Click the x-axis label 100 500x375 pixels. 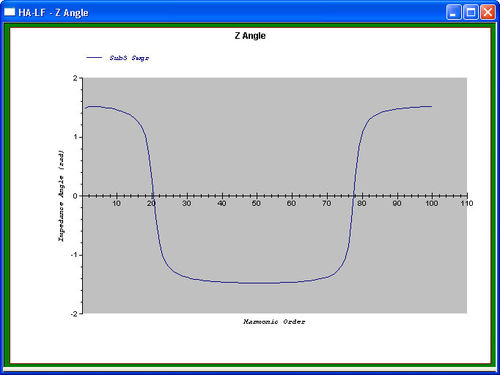click(x=431, y=203)
